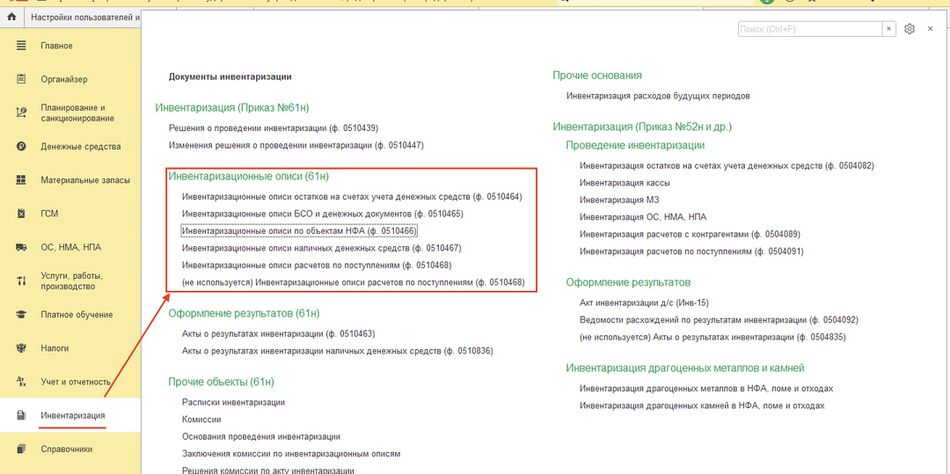
Task: Click the Платное обучение graduation cap icon
Action: click(x=20, y=314)
